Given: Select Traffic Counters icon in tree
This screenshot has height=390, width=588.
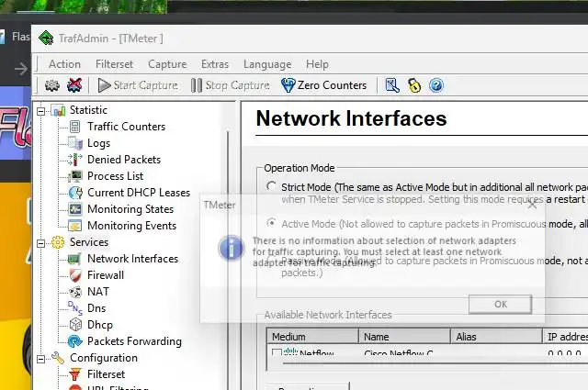Looking at the screenshot, I should (x=75, y=127).
